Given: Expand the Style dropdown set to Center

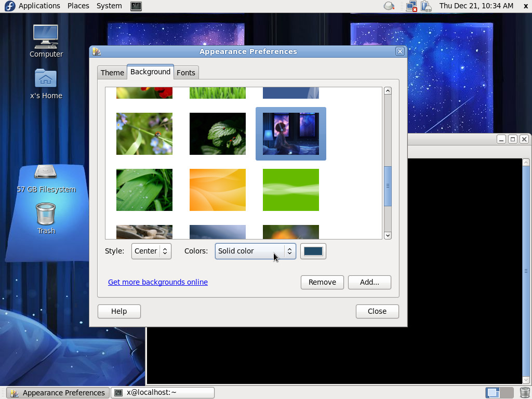Looking at the screenshot, I should click(151, 251).
